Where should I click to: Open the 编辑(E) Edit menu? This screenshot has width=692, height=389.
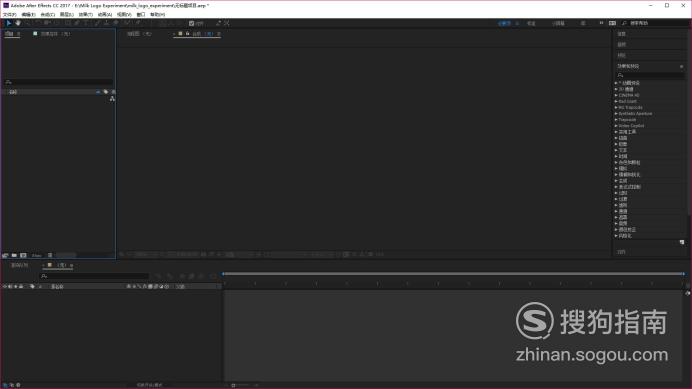(x=28, y=15)
